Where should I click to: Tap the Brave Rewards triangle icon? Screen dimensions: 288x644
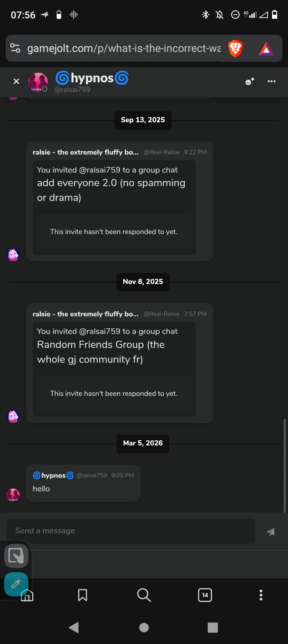tap(266, 49)
